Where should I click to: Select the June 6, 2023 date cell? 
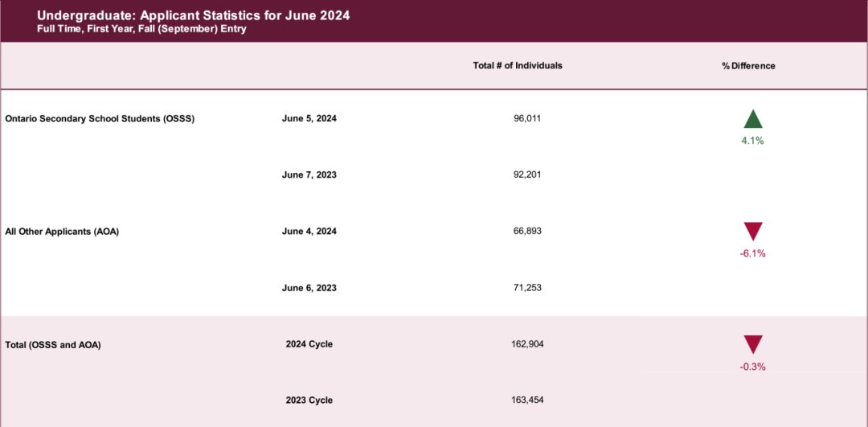[x=309, y=288]
